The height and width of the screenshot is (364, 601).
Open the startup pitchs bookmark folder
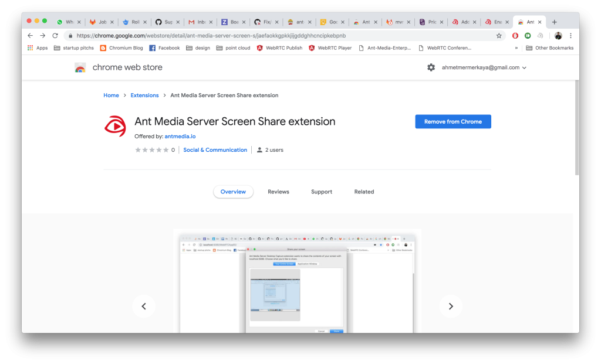click(x=73, y=48)
